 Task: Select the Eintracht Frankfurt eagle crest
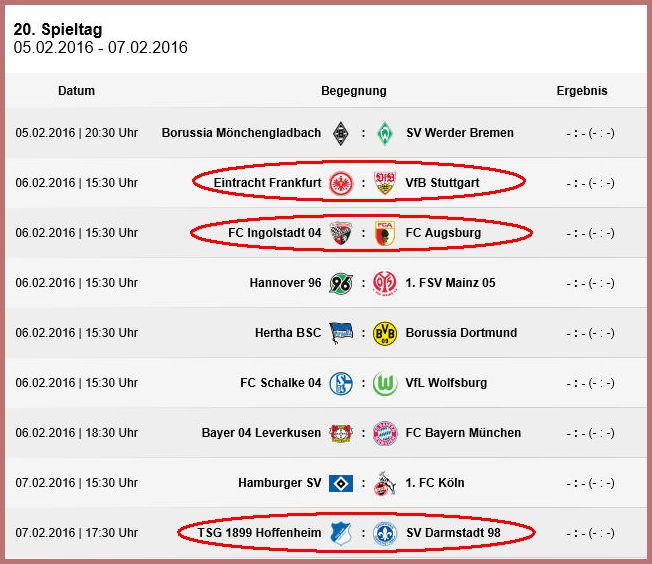[341, 183]
